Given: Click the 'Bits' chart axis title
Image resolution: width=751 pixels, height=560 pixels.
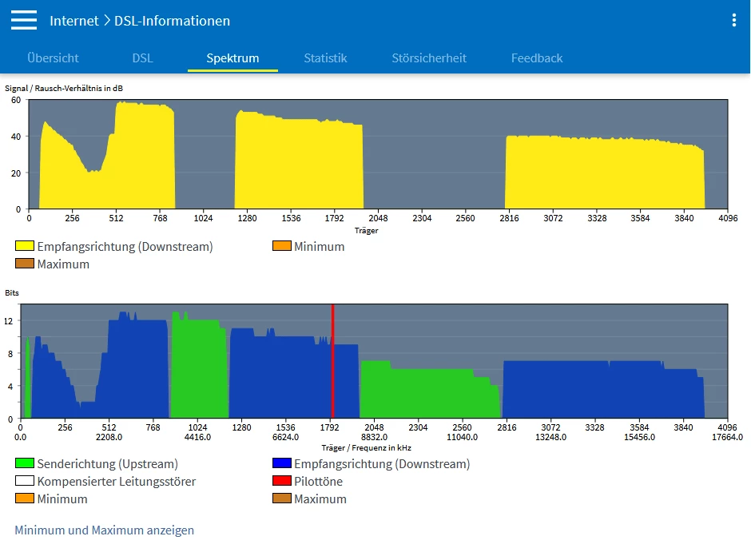Looking at the screenshot, I should tap(12, 292).
